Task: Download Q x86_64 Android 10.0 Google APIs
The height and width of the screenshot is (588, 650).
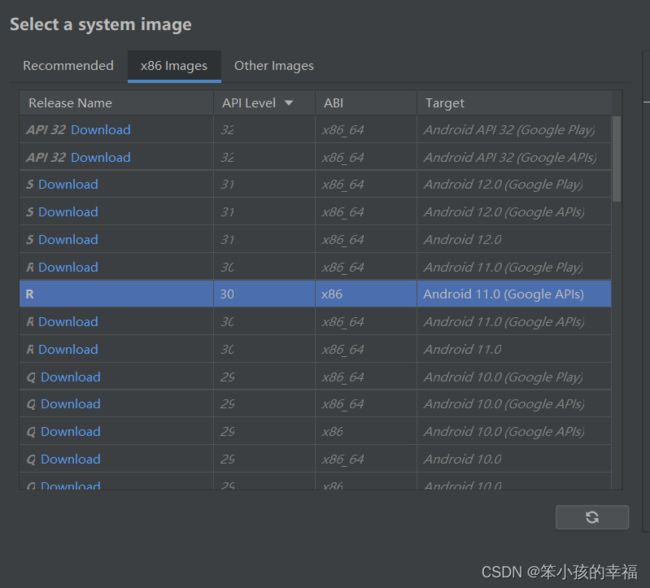Action: 70,404
